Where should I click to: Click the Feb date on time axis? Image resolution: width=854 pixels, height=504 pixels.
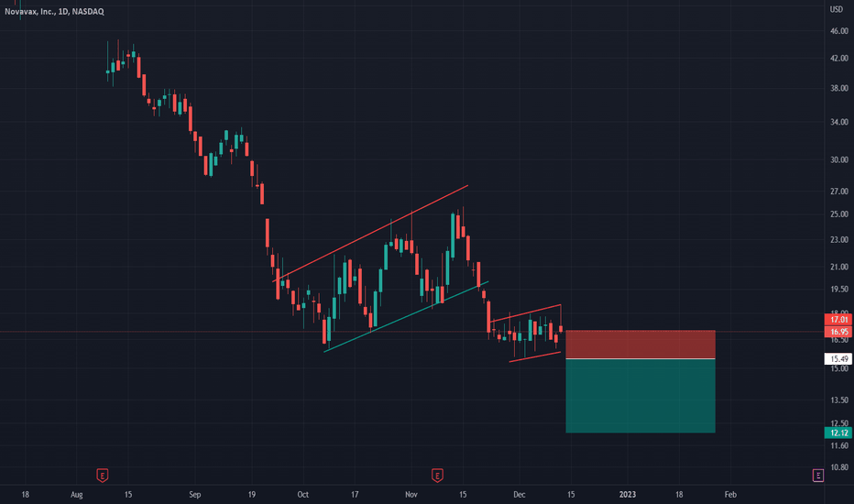click(730, 495)
